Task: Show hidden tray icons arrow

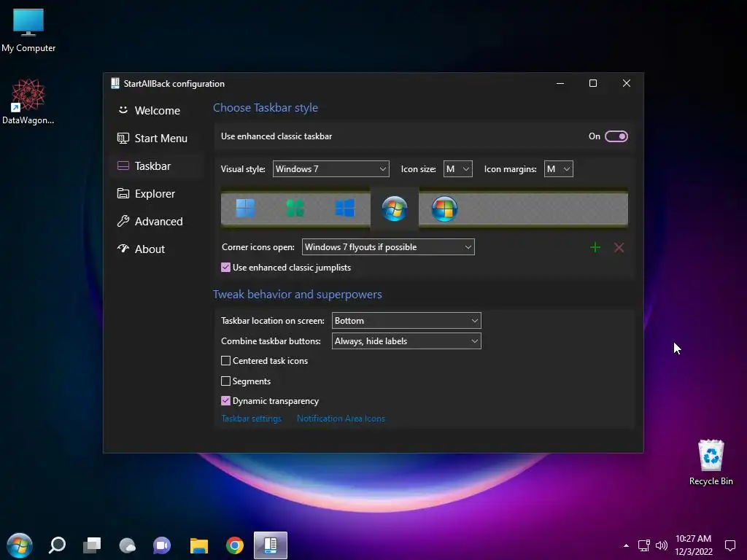Action: coord(626,545)
